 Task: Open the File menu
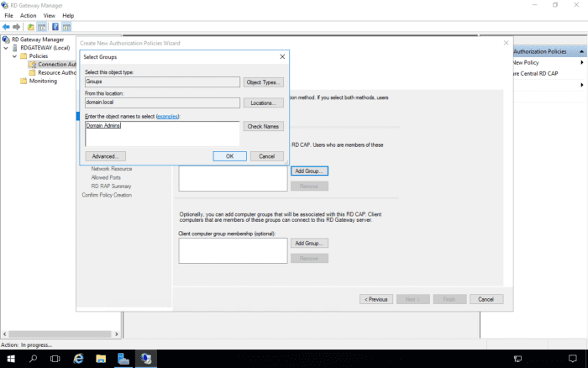(x=8, y=15)
